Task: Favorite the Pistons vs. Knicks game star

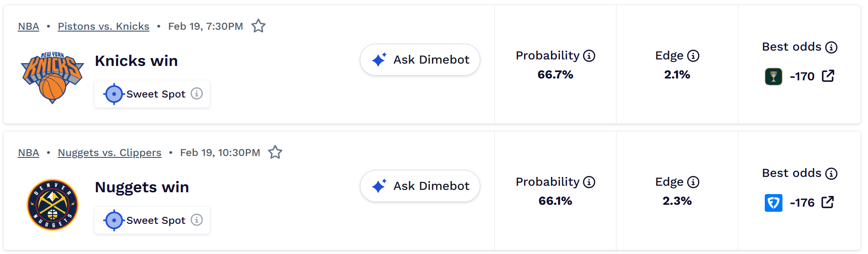Action: tap(258, 26)
